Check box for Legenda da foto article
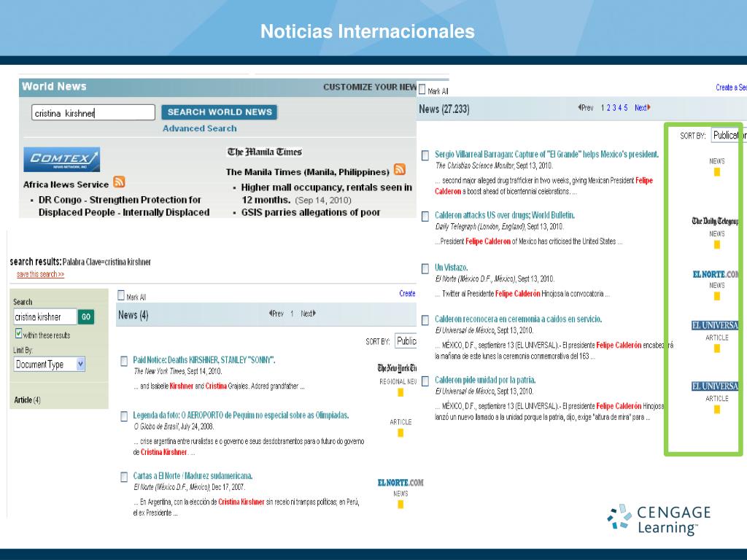747x560 pixels. click(124, 416)
